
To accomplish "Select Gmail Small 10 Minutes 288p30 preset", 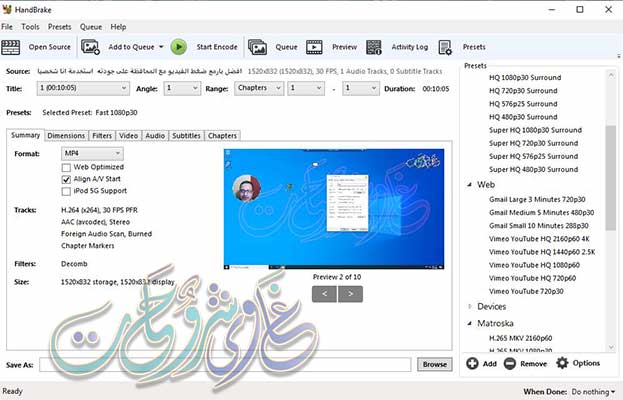I will 539,226.
